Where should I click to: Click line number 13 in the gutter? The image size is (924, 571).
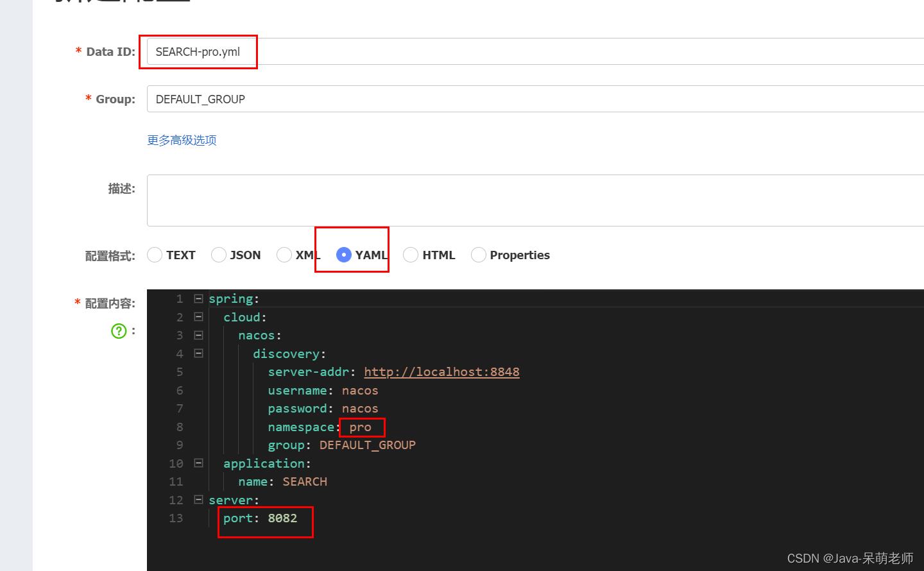pyautogui.click(x=176, y=518)
